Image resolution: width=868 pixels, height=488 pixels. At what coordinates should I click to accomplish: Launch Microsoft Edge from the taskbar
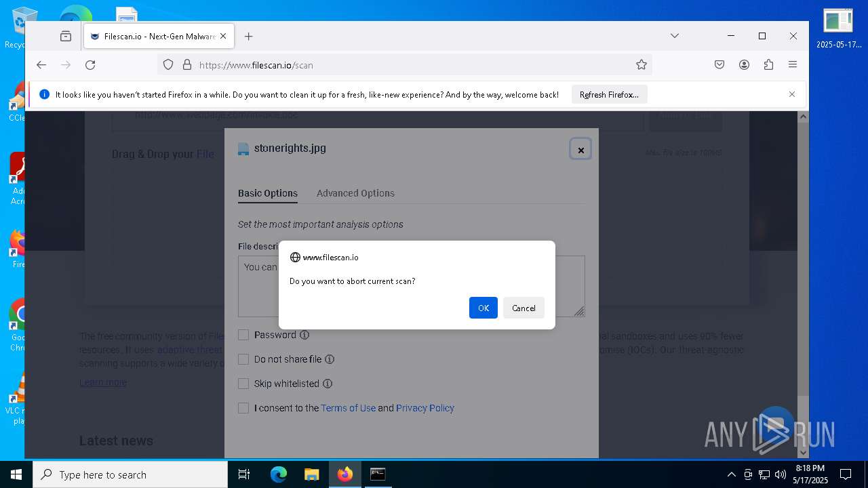pyautogui.click(x=279, y=474)
